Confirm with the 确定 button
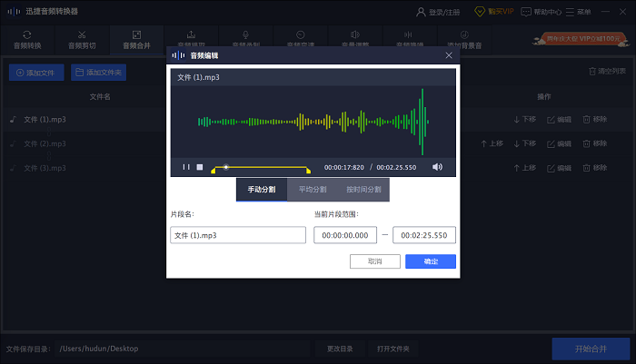 pos(431,261)
